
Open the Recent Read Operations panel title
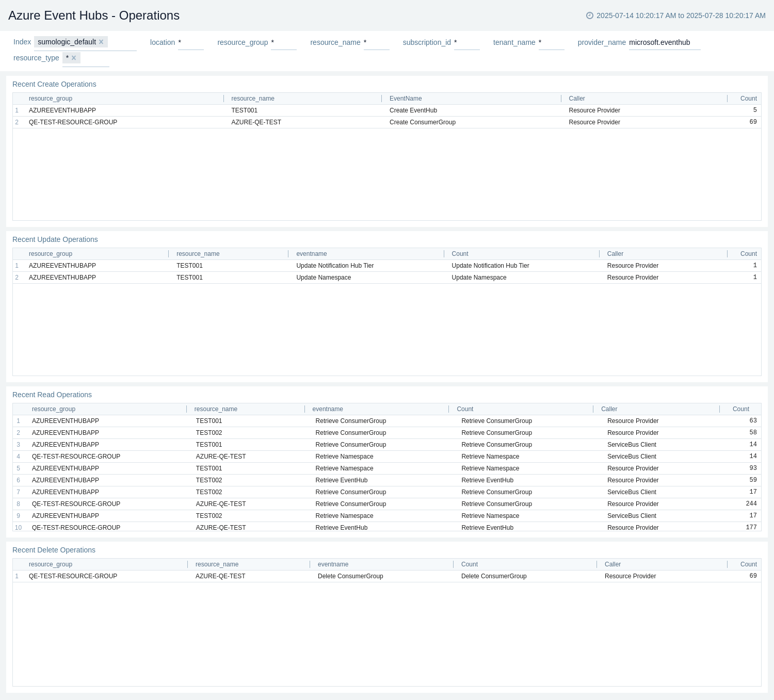52,395
